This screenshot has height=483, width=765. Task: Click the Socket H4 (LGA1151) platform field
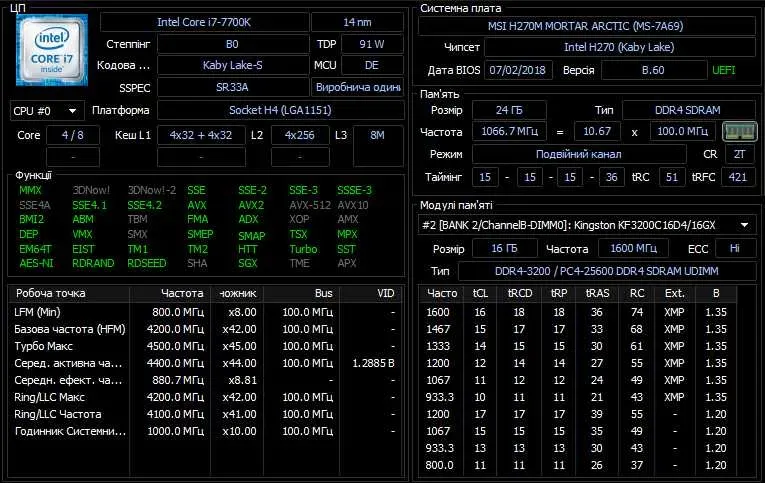click(x=281, y=110)
